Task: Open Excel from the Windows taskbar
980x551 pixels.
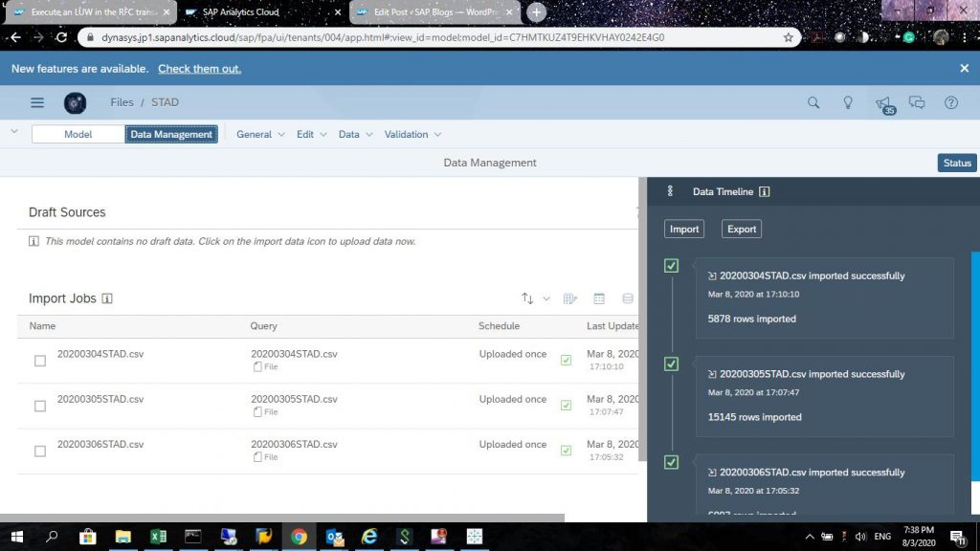Action: click(158, 537)
